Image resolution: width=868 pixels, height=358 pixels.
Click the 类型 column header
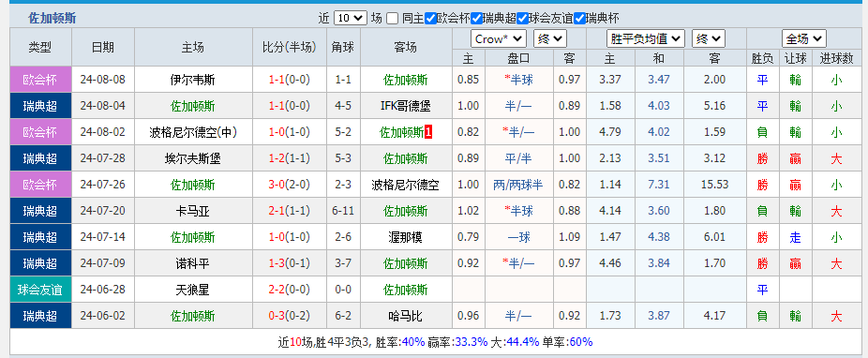(x=41, y=48)
